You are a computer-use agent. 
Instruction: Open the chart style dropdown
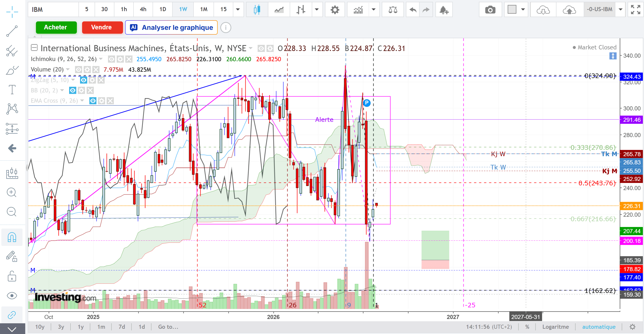click(317, 10)
